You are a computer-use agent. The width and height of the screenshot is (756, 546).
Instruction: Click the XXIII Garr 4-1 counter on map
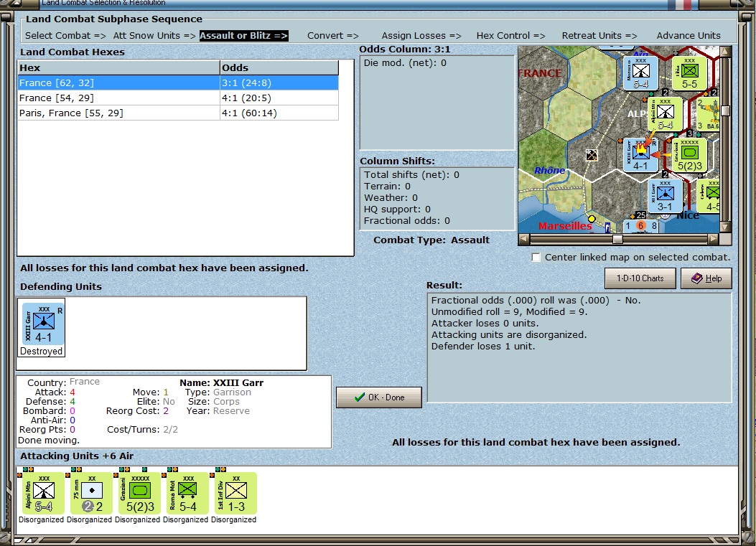(x=640, y=155)
